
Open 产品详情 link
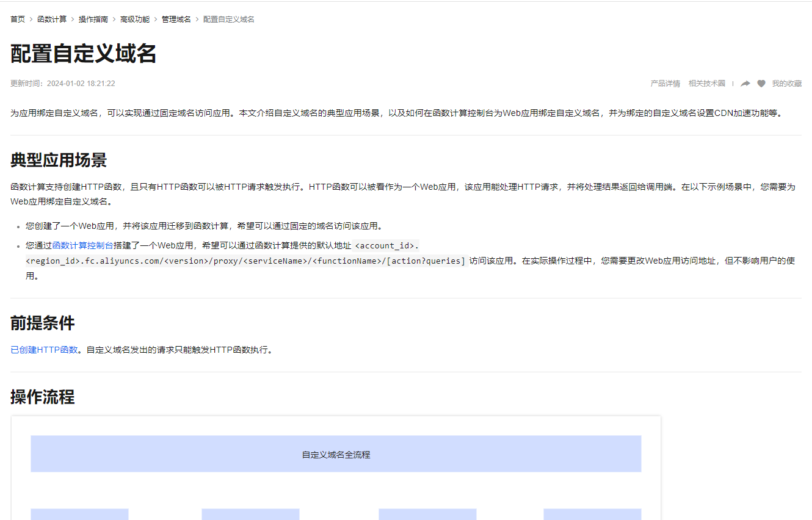coord(665,84)
